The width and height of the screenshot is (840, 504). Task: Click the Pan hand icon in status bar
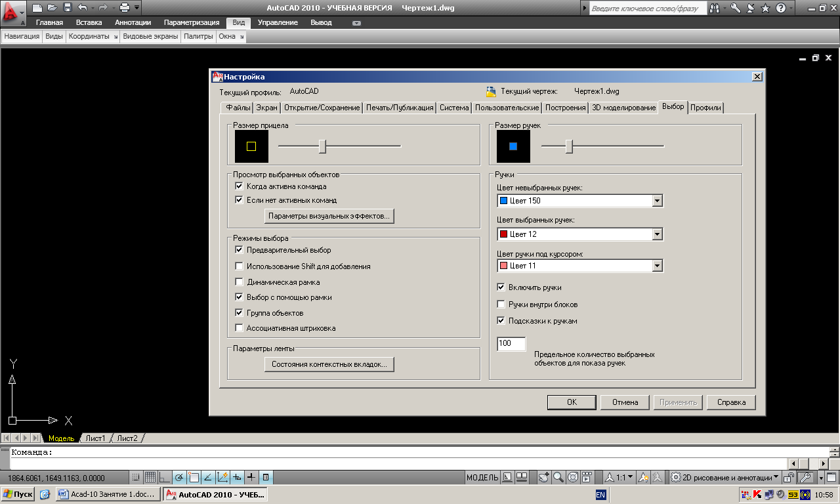(x=544, y=477)
